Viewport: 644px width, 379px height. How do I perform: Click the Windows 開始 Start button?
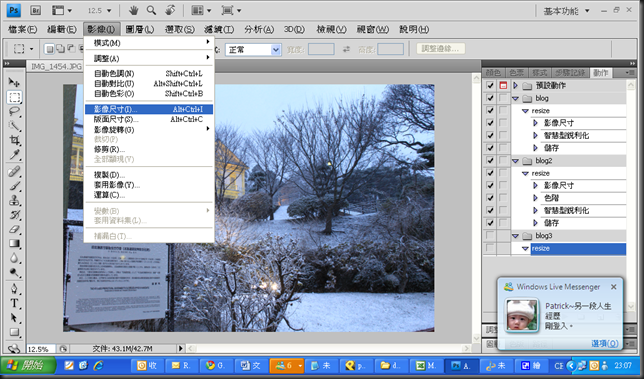[x=28, y=365]
